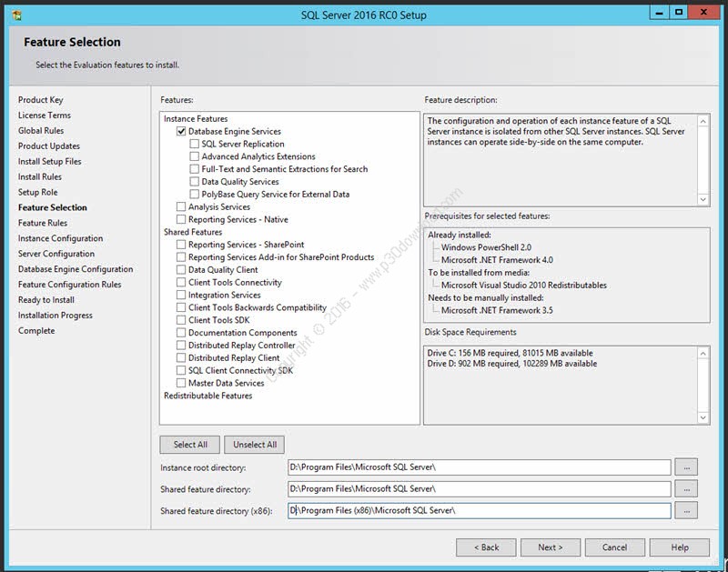Enable SQL Server Replication checkbox
This screenshot has height=572, width=728.
pyautogui.click(x=195, y=144)
